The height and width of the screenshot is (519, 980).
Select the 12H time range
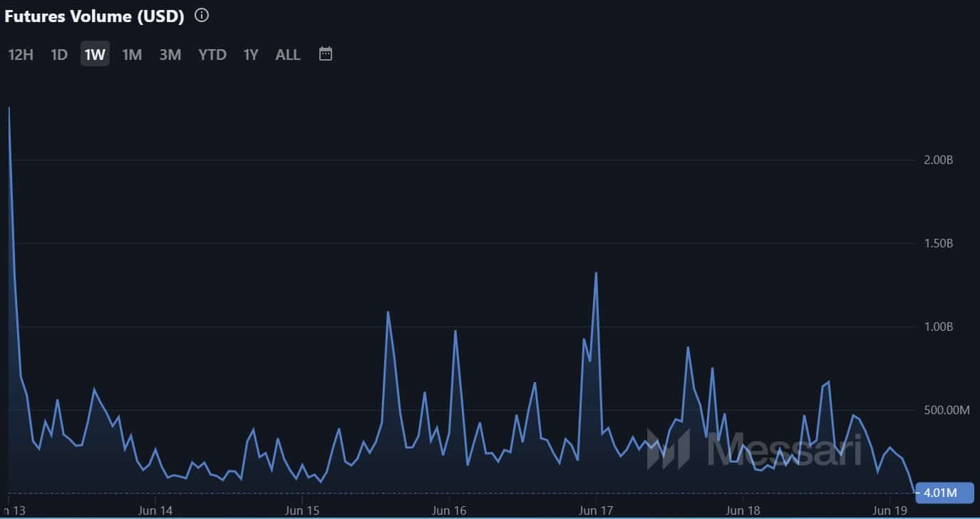coord(19,53)
